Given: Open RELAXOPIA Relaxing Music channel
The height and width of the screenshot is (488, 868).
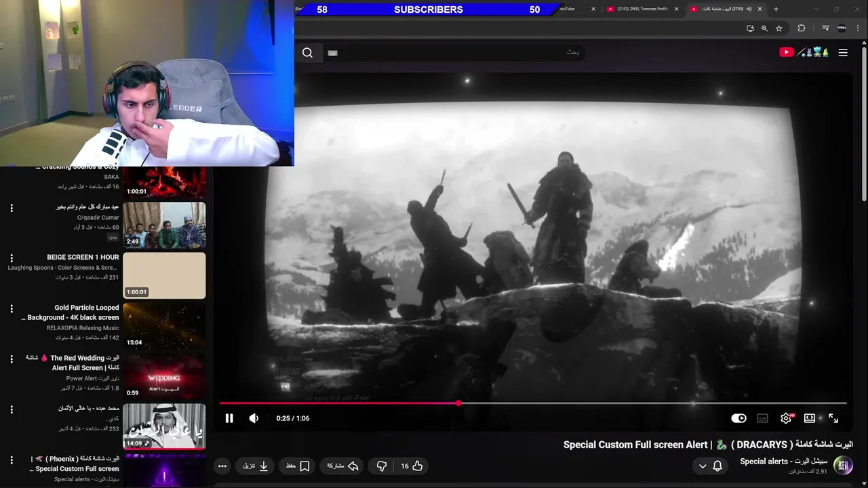Looking at the screenshot, I should point(83,328).
